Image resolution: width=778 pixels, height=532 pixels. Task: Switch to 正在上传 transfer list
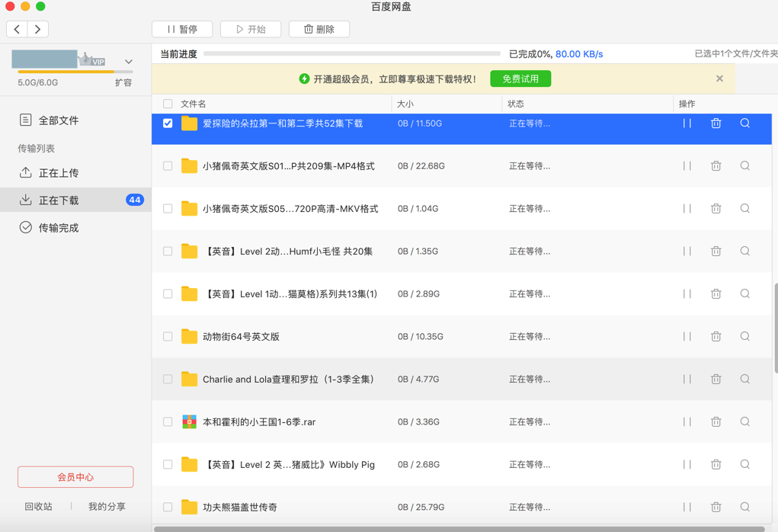point(75,173)
